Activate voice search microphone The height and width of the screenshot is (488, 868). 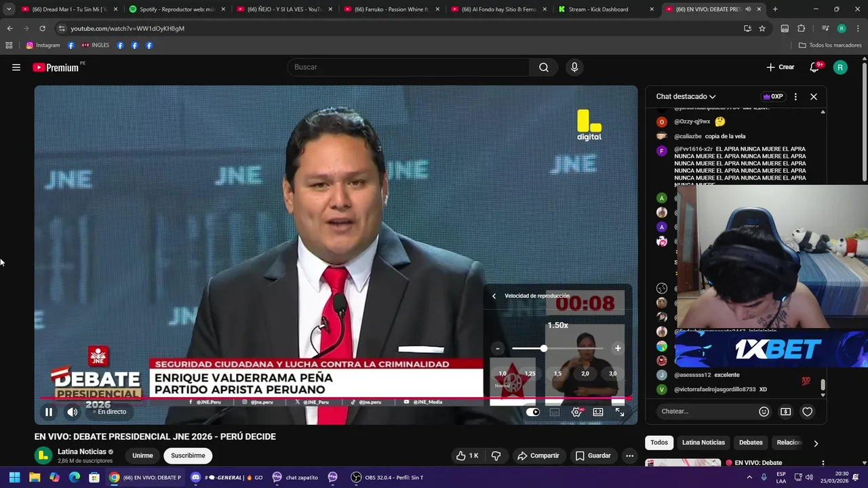(x=574, y=67)
